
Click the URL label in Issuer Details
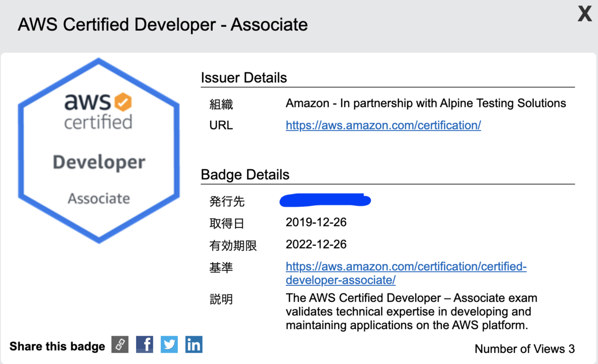(x=221, y=125)
